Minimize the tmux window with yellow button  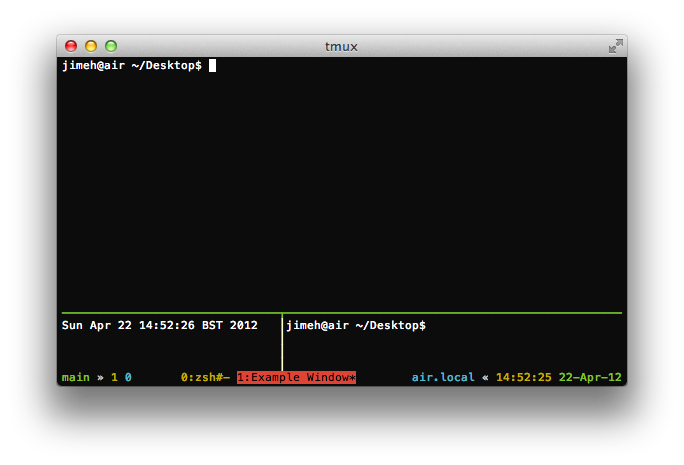pos(91,46)
